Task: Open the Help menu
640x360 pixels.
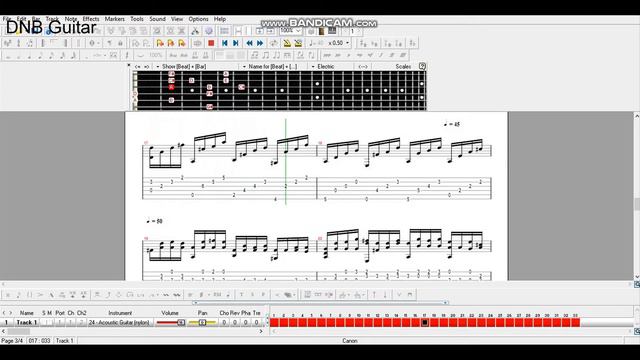Action: [x=220, y=19]
